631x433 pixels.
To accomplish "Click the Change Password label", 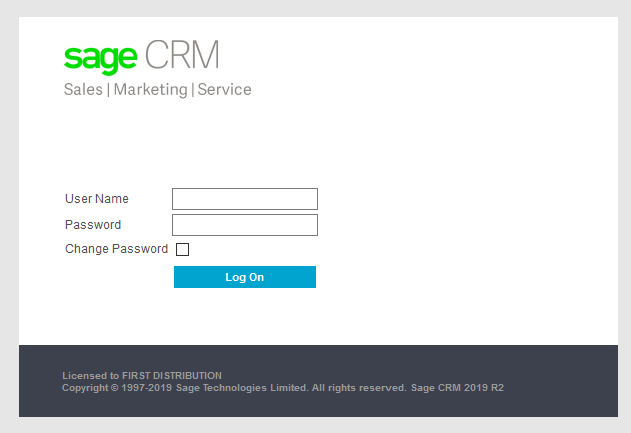I will coord(116,249).
